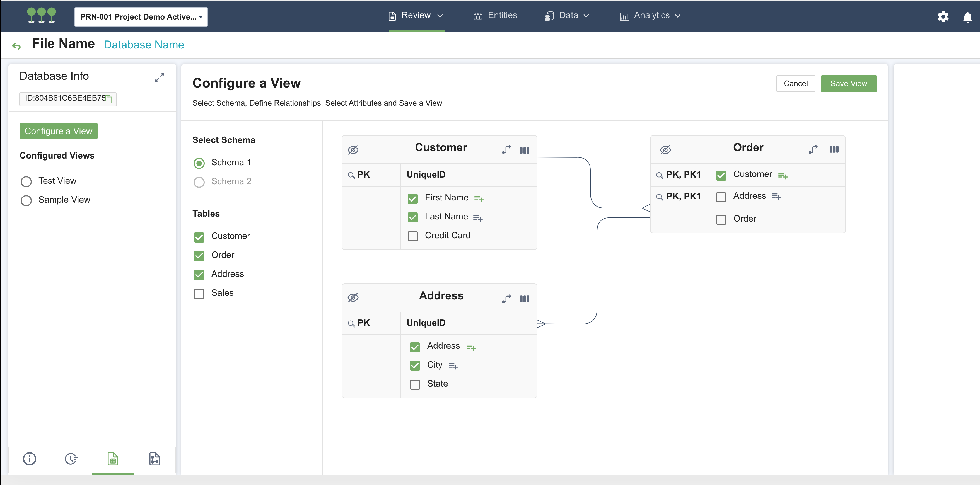Click the columns icon on Order table header
980x485 pixels.
point(834,149)
